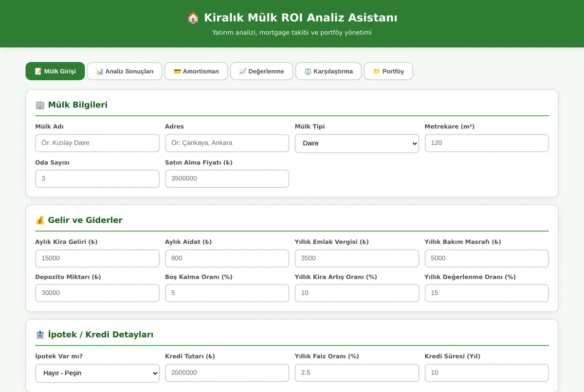Click the building icon beside Mülk Bilgileri
The width and height of the screenshot is (584, 392).
[x=40, y=105]
